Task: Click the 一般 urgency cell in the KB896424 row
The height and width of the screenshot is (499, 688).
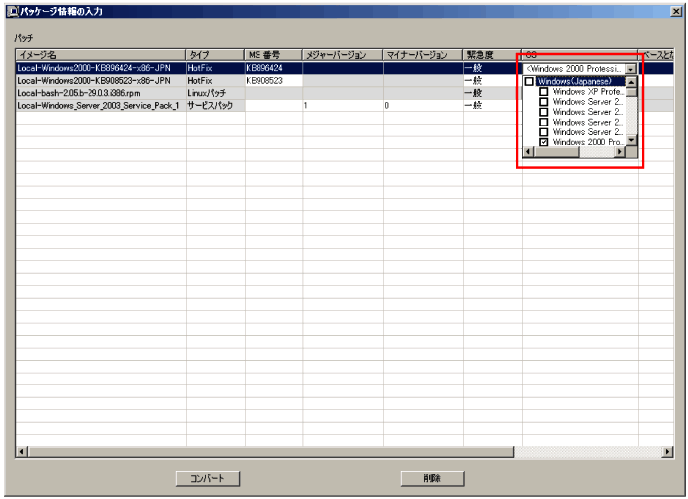Action: pos(492,68)
